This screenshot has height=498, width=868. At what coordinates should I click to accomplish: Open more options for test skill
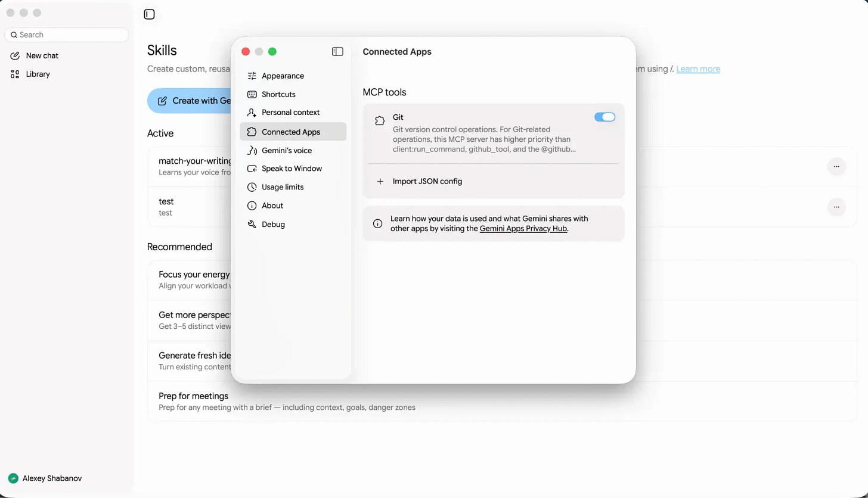[836, 207]
